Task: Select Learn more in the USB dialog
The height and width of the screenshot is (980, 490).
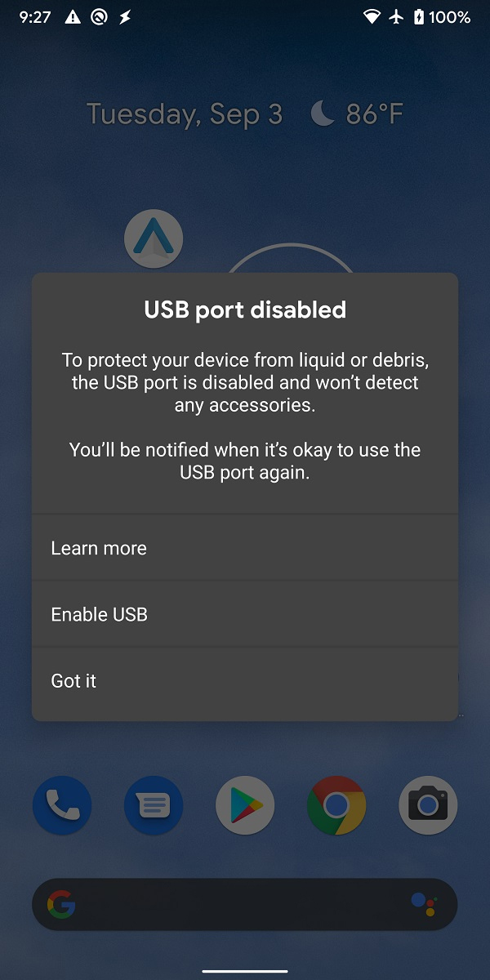Action: tap(99, 548)
